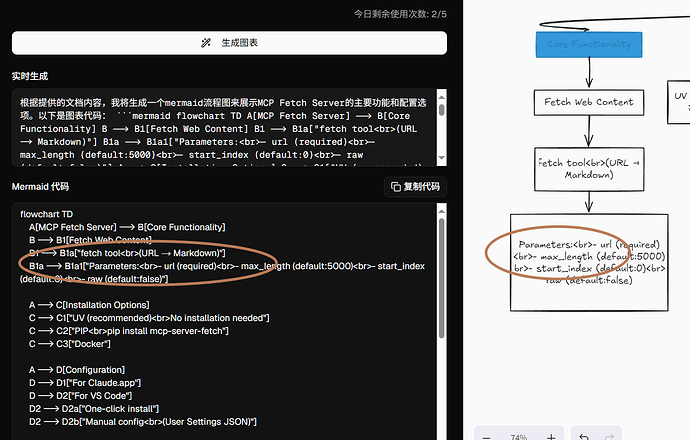Click the Mermaid 代码 section heading
The height and width of the screenshot is (440, 690).
[x=40, y=187]
